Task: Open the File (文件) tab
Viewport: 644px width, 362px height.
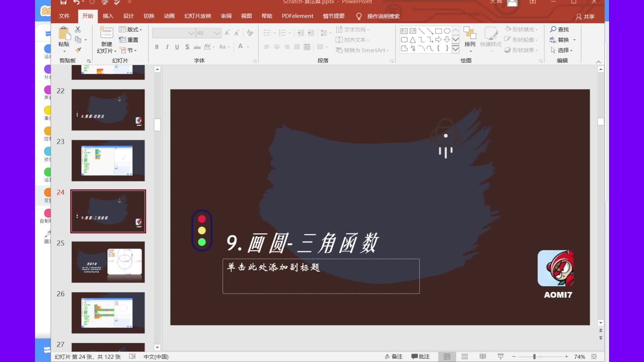Action: (64, 16)
